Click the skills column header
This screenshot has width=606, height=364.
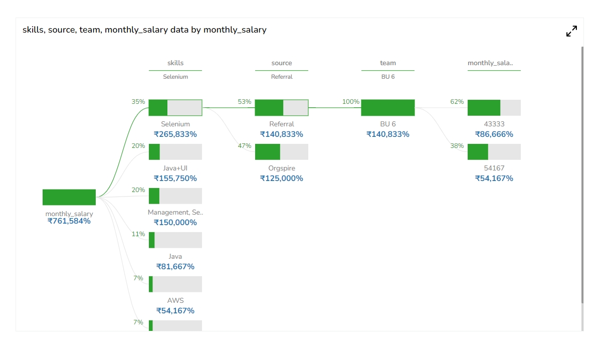tap(175, 63)
